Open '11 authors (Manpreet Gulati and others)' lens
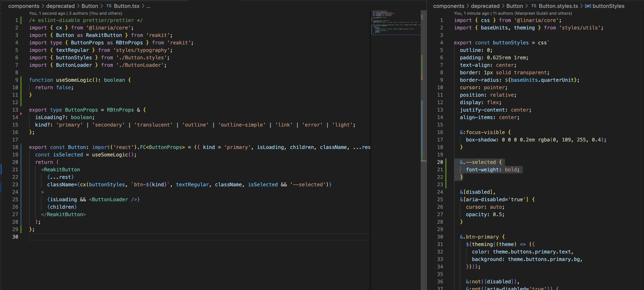 532,13
